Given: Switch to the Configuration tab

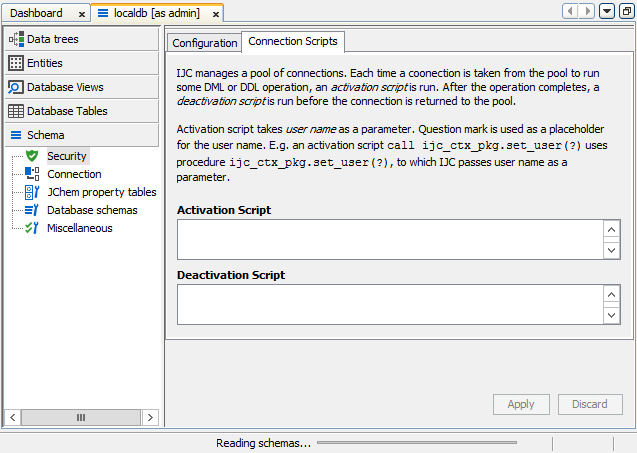Looking at the screenshot, I should (204, 43).
